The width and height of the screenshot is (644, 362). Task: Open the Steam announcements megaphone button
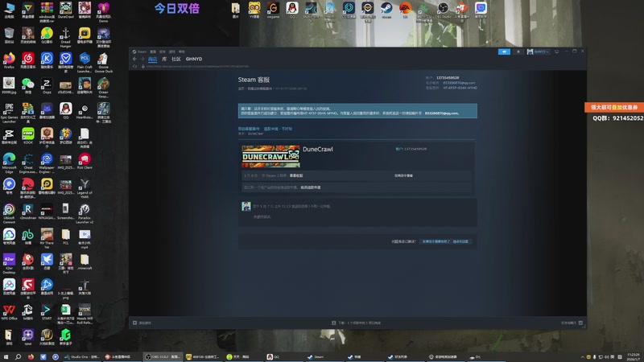tap(504, 51)
